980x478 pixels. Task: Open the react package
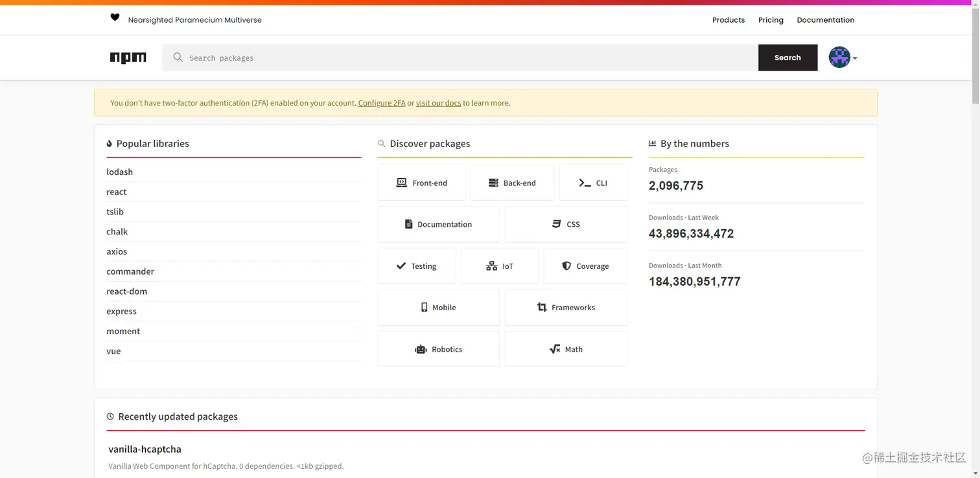click(x=117, y=192)
